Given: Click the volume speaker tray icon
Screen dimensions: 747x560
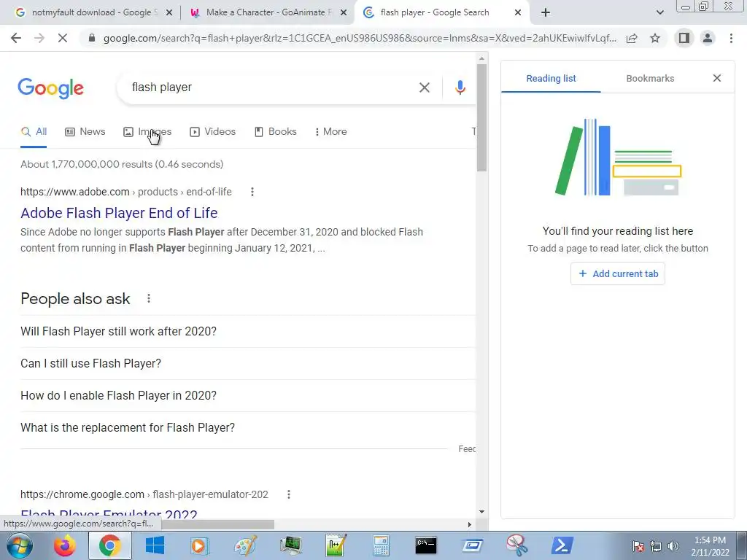Looking at the screenshot, I should pyautogui.click(x=673, y=546).
